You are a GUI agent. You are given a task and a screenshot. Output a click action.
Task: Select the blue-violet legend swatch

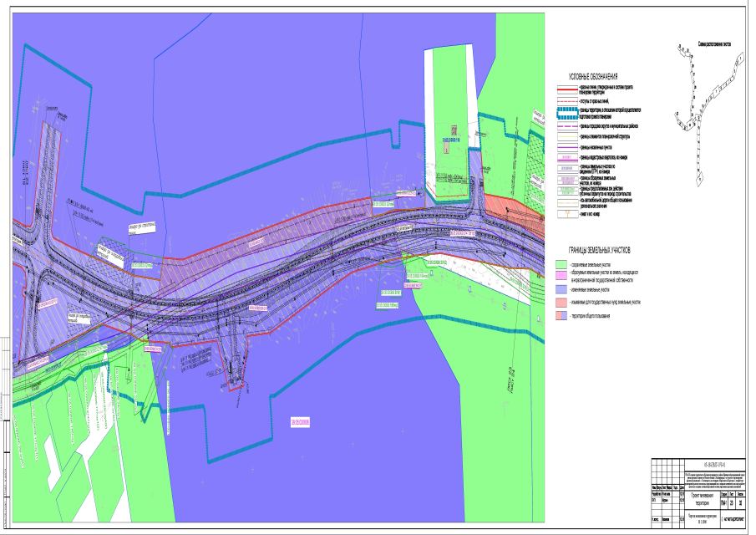click(562, 288)
